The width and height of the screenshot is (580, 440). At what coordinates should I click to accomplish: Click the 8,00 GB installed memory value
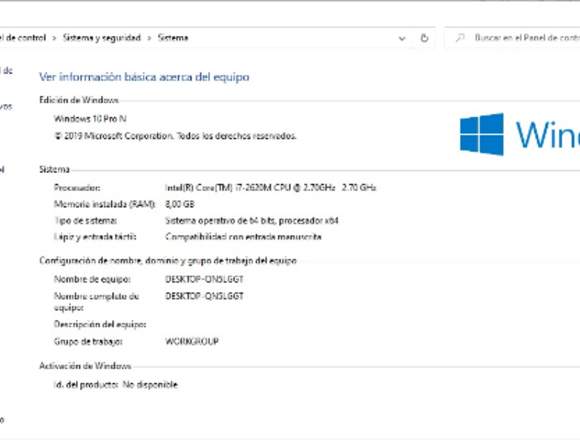pyautogui.click(x=180, y=204)
